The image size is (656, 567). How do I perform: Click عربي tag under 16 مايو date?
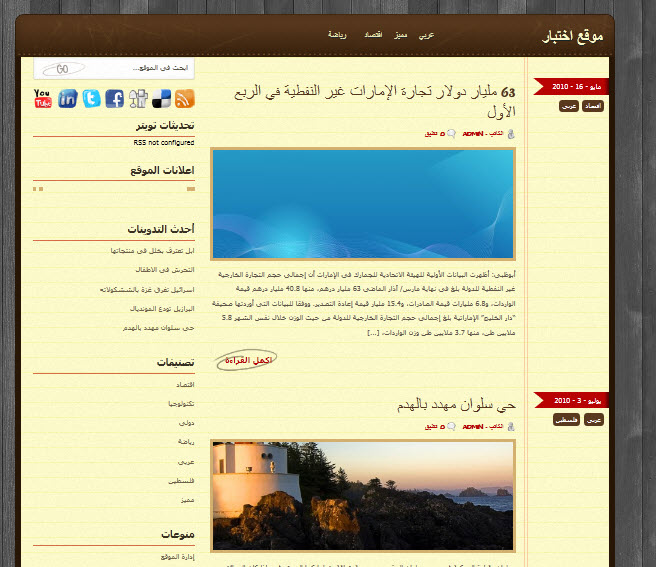[x=569, y=106]
